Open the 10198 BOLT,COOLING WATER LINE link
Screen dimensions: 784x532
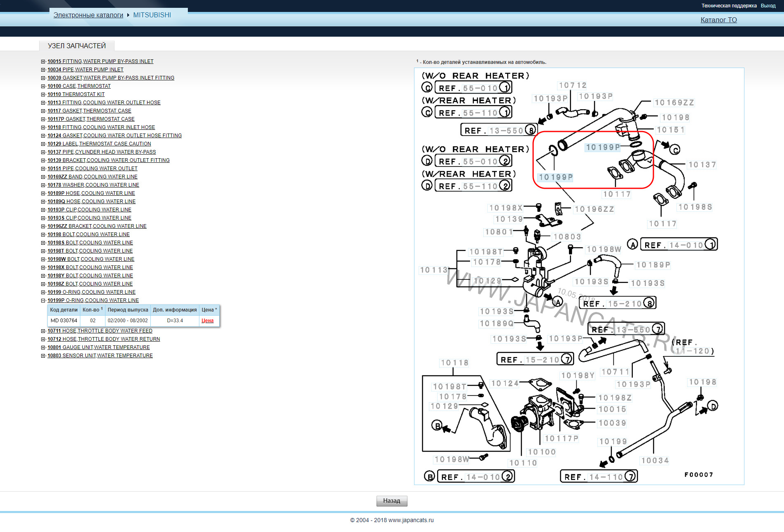[x=89, y=234]
